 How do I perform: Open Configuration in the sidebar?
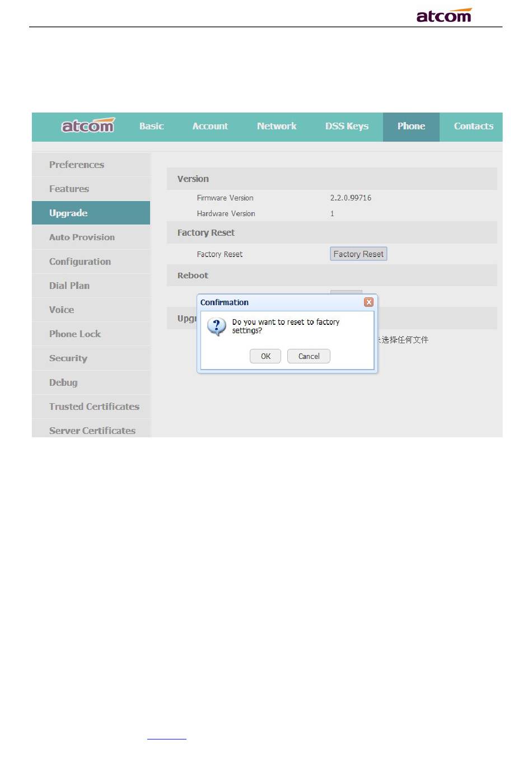coord(91,262)
